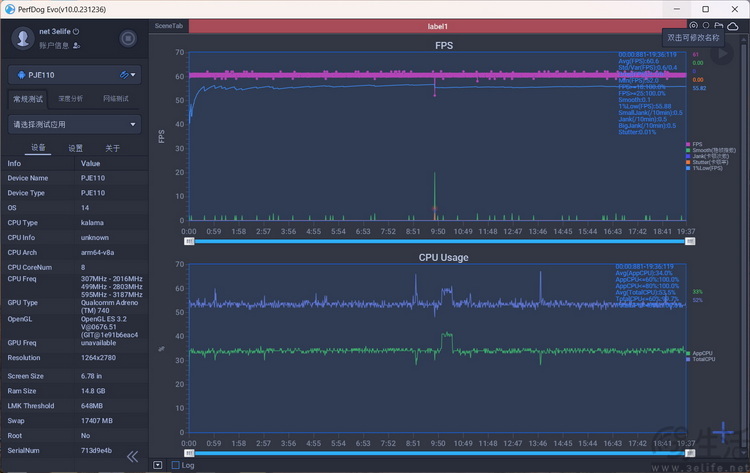Viewport: 750px width, 473px height.
Task: Switch to the 深度分析 tab
Action: tap(70, 99)
